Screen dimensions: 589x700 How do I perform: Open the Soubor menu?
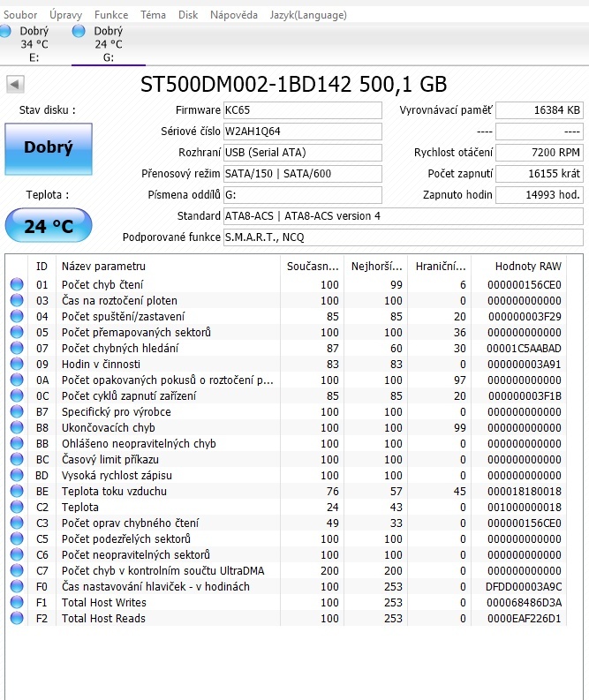coord(20,15)
